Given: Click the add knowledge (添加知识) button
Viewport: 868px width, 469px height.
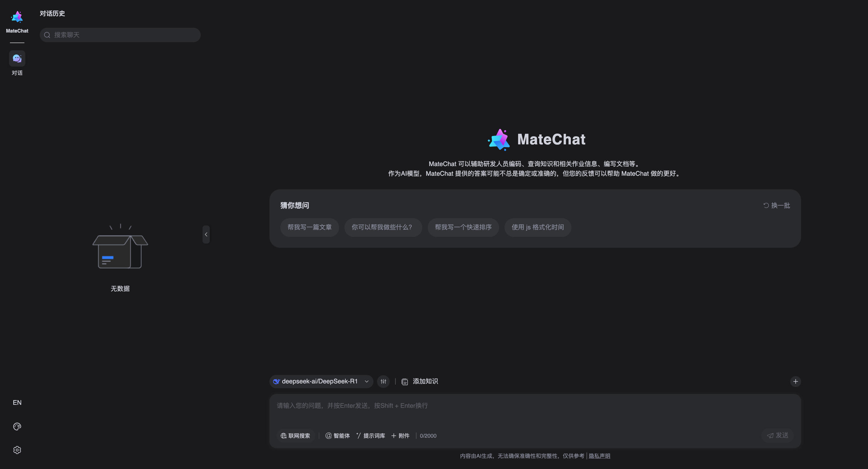Looking at the screenshot, I should point(420,381).
